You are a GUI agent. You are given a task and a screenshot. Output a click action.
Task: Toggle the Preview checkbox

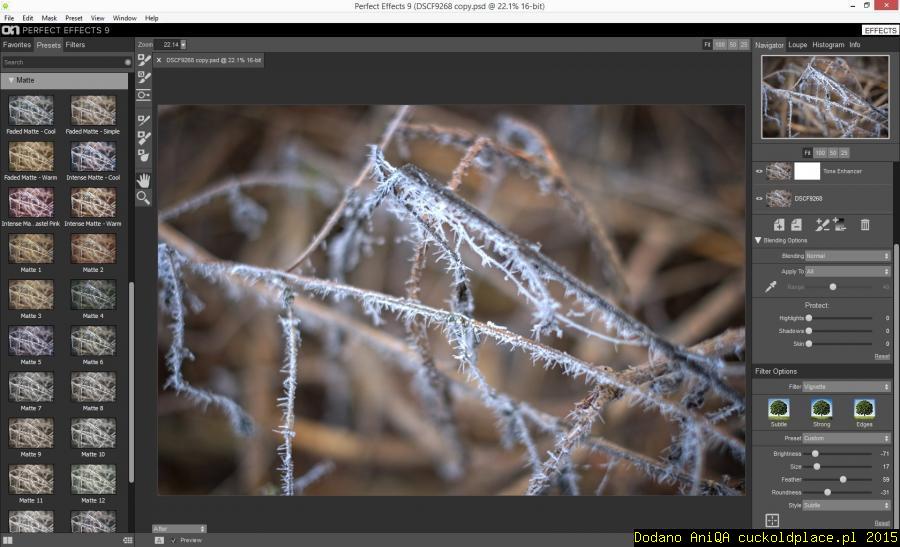pyautogui.click(x=174, y=540)
